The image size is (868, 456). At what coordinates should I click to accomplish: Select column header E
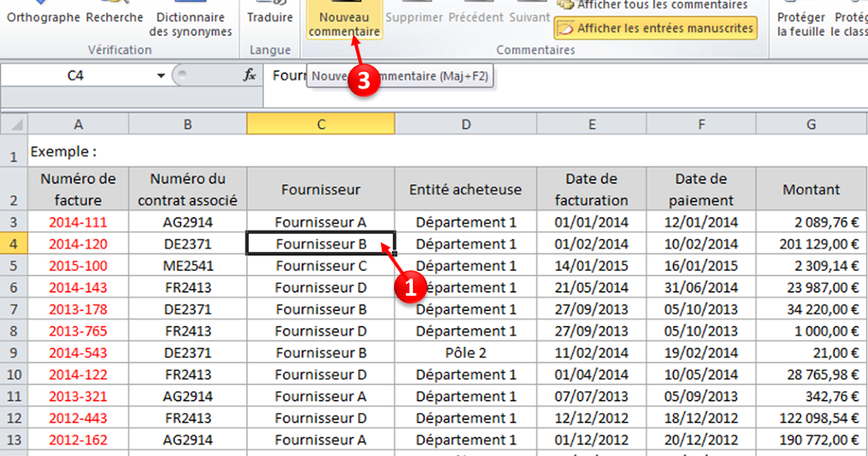(x=592, y=123)
